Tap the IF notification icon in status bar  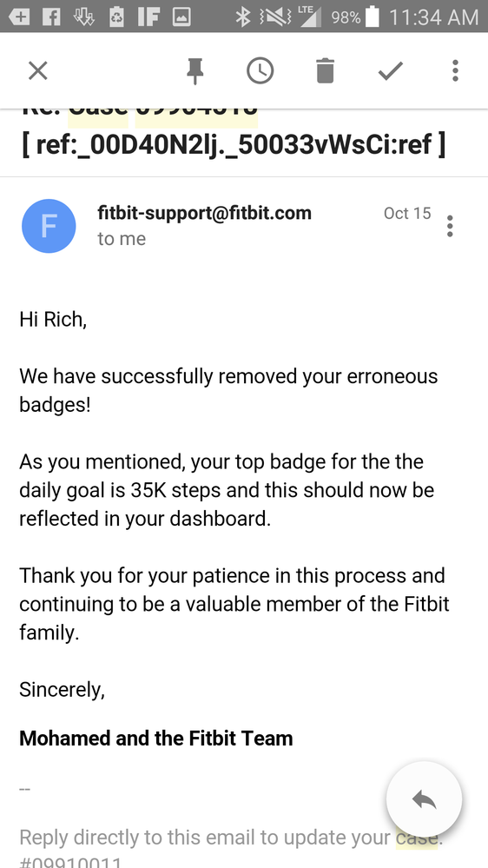[x=148, y=17]
